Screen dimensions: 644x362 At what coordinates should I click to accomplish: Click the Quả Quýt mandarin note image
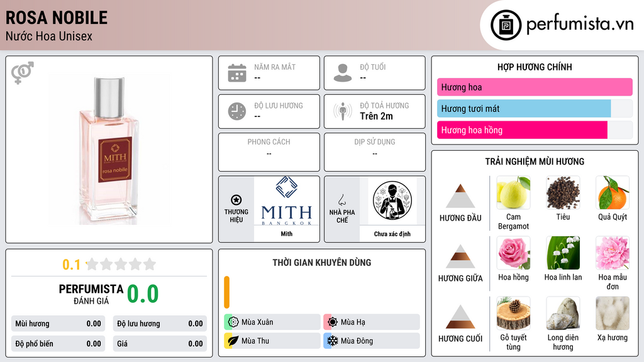(613, 192)
